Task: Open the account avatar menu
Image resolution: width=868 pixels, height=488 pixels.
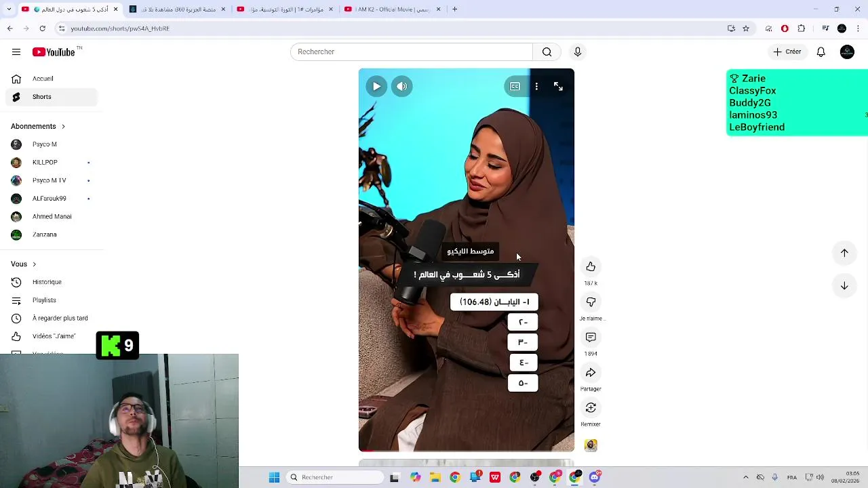Action: pos(847,52)
